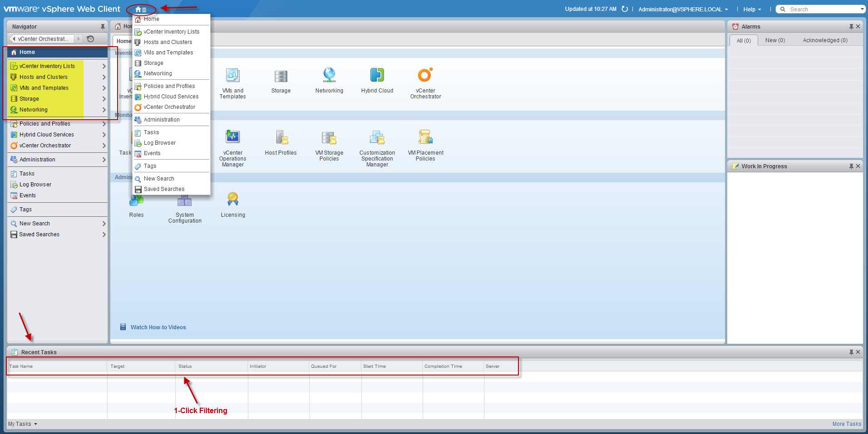Open the Host Profiles icon
The image size is (868, 434).
point(281,137)
